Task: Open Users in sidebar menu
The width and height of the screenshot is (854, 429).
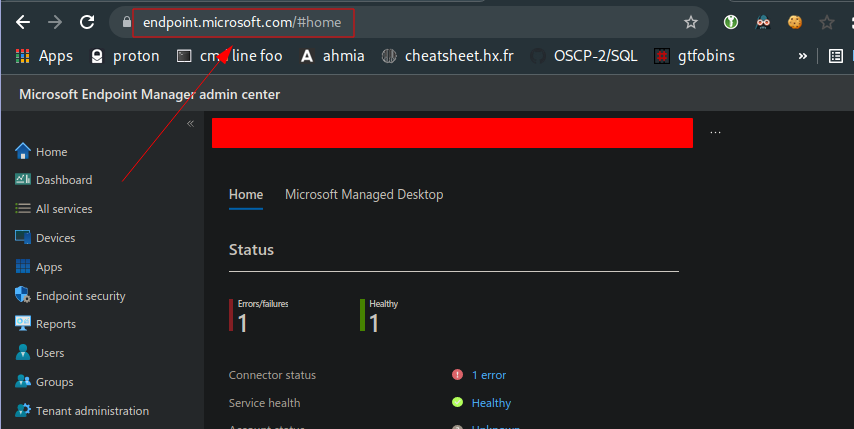Action: click(x=50, y=353)
